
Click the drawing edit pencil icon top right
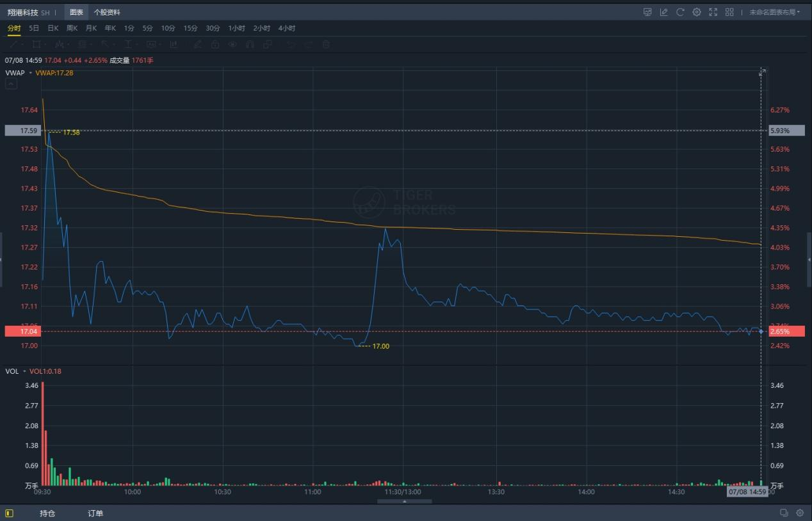point(664,12)
